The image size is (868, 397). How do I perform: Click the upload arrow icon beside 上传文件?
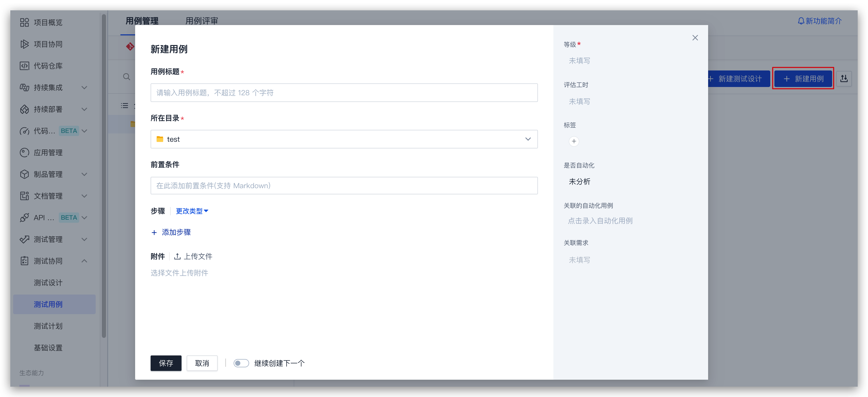[177, 256]
